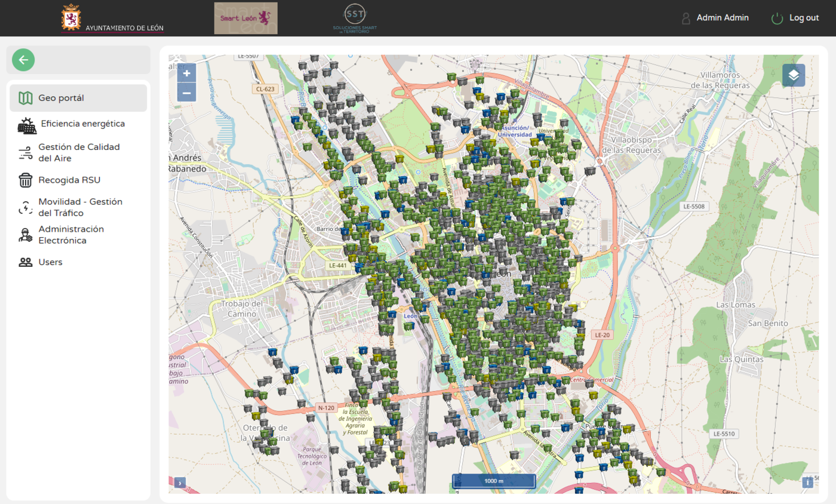
Task: Click the Smart León logo
Action: (246, 19)
